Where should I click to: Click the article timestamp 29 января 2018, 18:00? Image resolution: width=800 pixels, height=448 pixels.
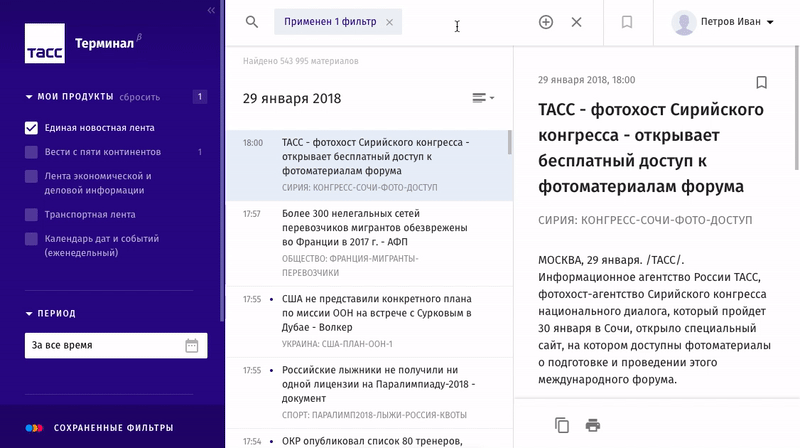tap(586, 80)
